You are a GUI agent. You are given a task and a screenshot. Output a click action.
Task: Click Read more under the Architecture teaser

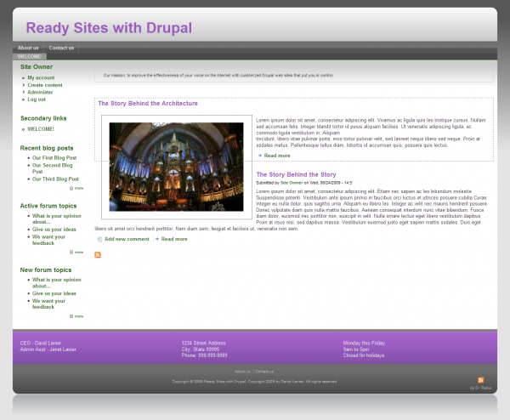point(277,156)
